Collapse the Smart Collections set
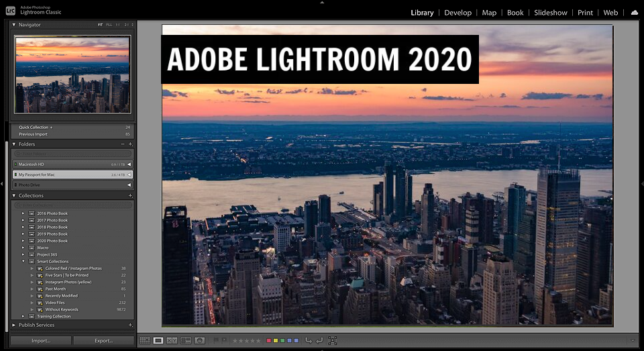Image resolution: width=644 pixels, height=351 pixels. (x=23, y=262)
